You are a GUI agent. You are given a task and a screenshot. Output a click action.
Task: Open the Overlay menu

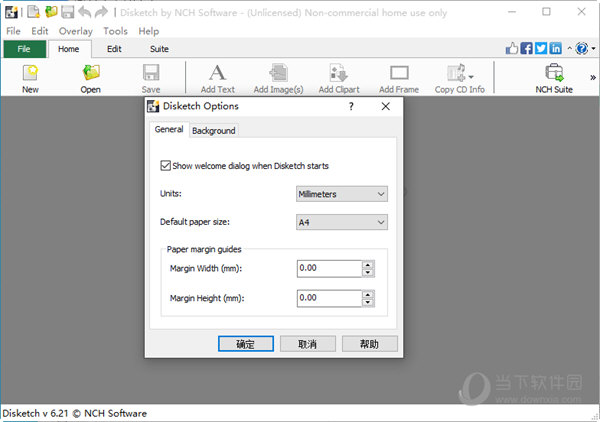click(x=75, y=31)
